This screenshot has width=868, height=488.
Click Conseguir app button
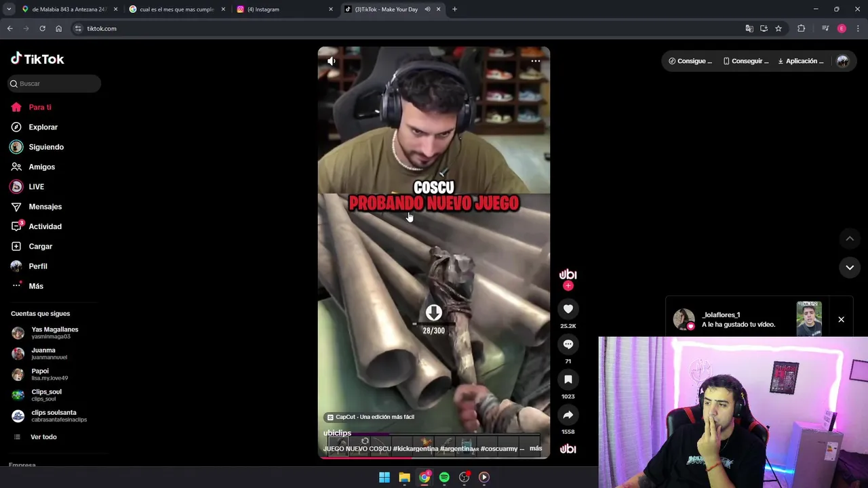[746, 61]
